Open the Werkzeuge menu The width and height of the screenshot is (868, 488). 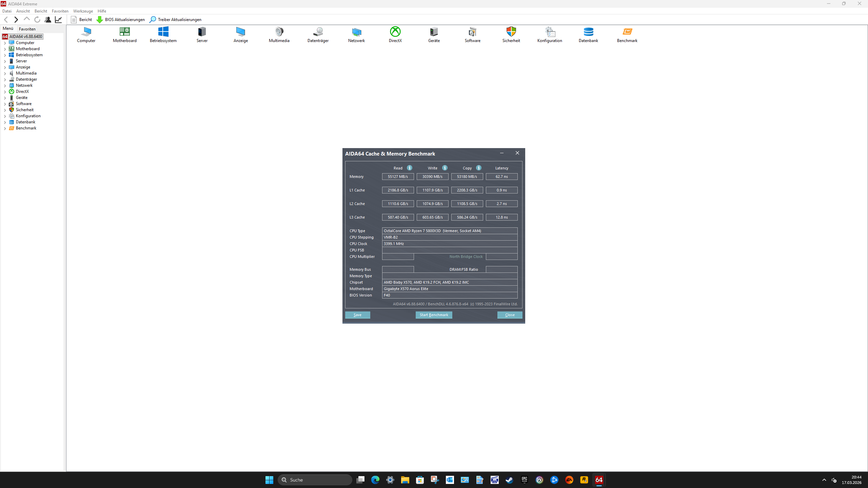pos(82,11)
